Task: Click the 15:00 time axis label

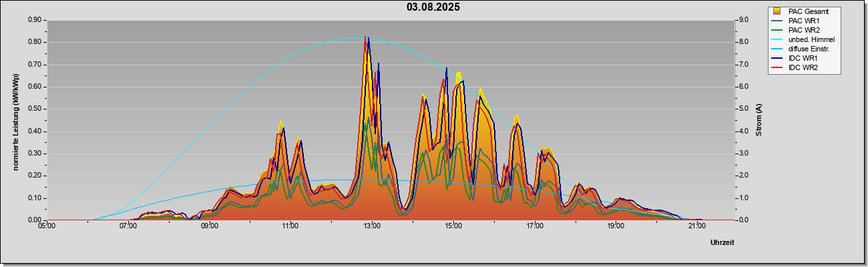Action: point(453,226)
